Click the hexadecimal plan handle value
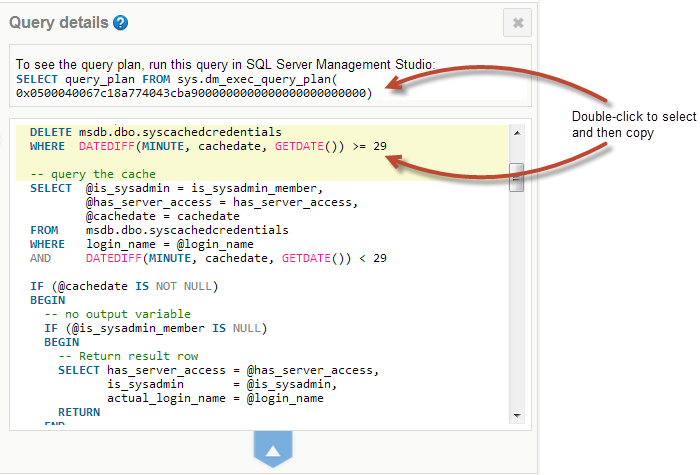Image resolution: width=700 pixels, height=475 pixels. click(x=193, y=92)
